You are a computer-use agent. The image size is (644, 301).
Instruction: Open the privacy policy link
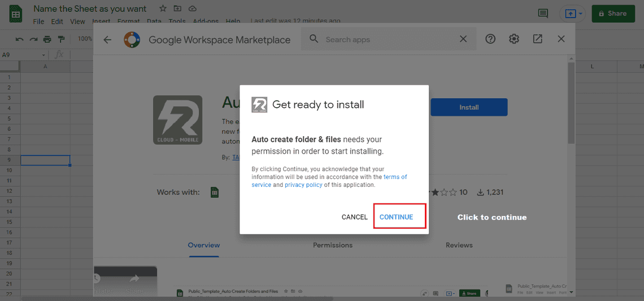pos(303,185)
